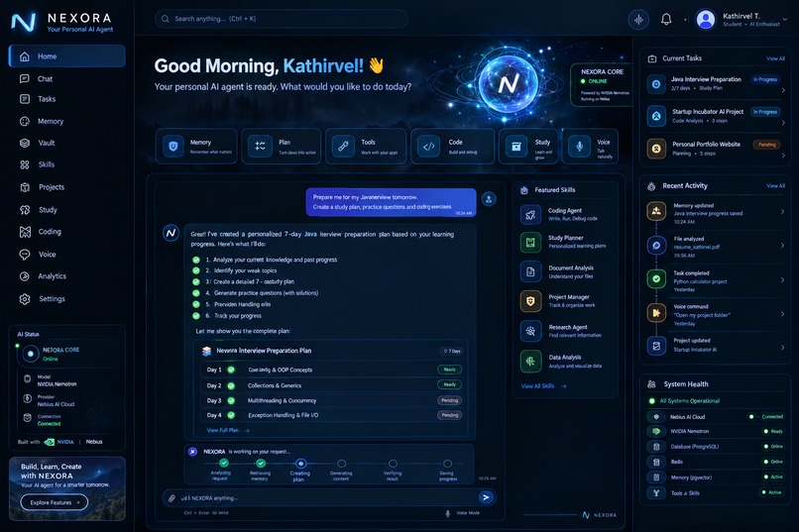Screen dimensions: 799x532
Task: Click the Settings gear icon
Action: point(25,299)
